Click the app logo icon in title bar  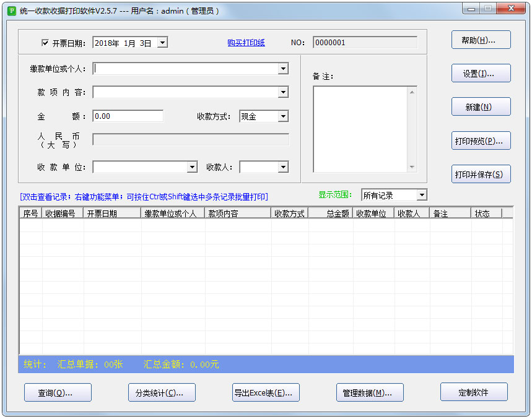(x=12, y=11)
